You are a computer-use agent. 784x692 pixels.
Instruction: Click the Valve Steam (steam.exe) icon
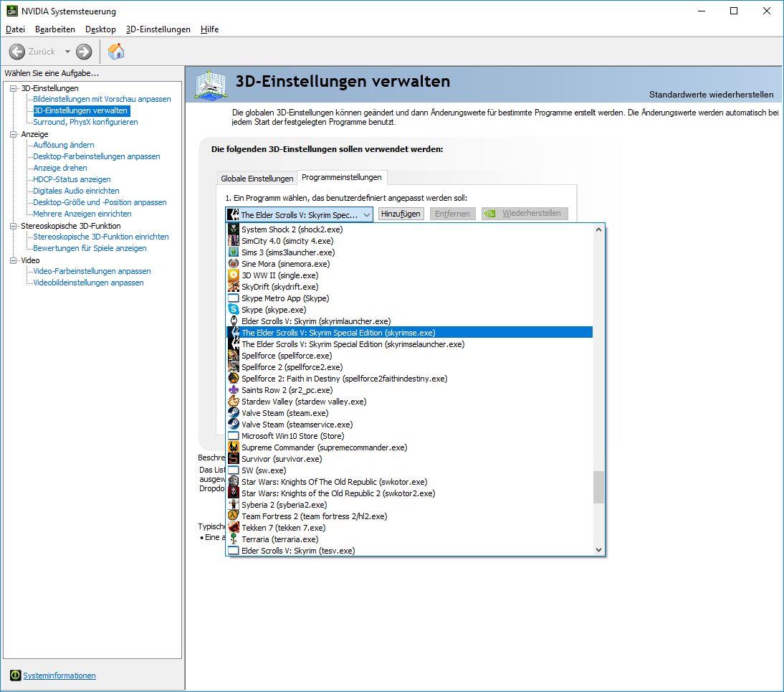[234, 413]
